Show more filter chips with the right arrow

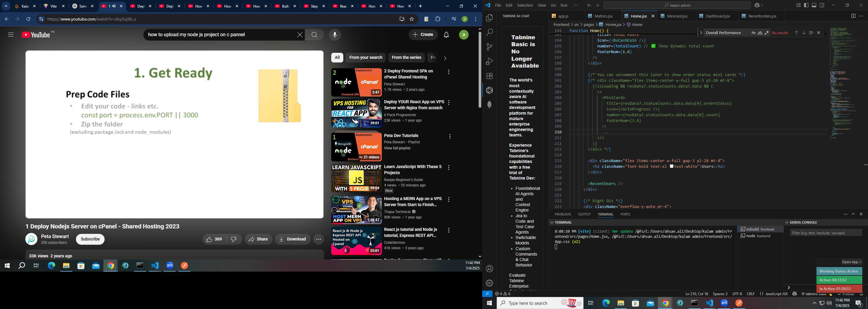pos(445,58)
